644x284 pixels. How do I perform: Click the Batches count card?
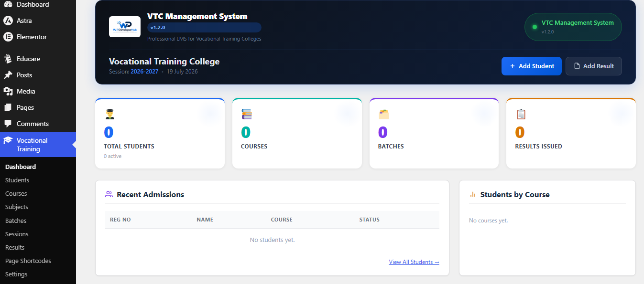coord(434,133)
